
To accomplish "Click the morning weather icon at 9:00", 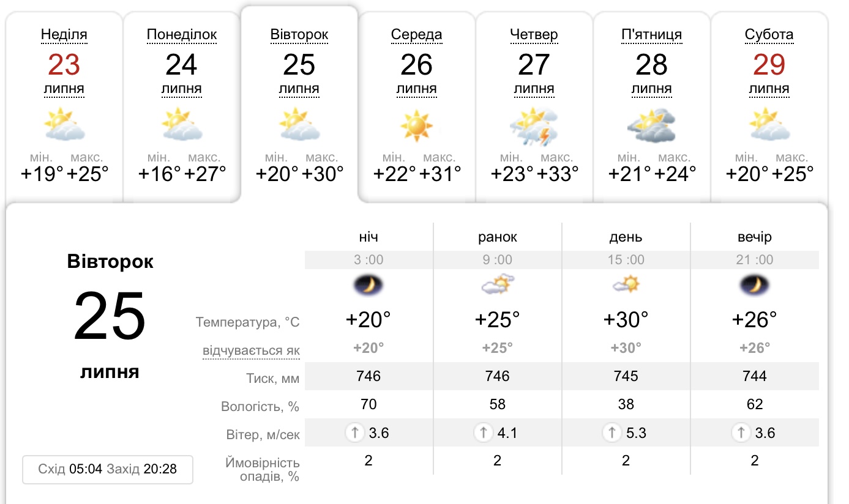I will click(x=497, y=285).
